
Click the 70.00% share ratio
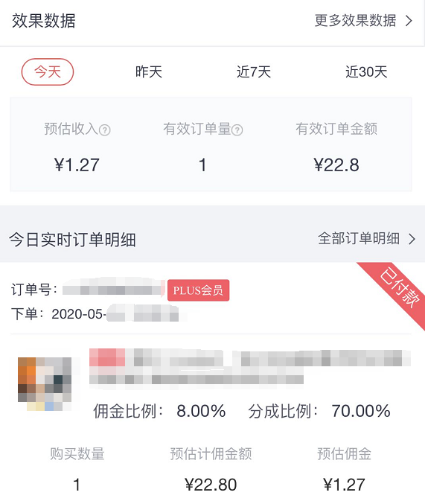[361, 411]
